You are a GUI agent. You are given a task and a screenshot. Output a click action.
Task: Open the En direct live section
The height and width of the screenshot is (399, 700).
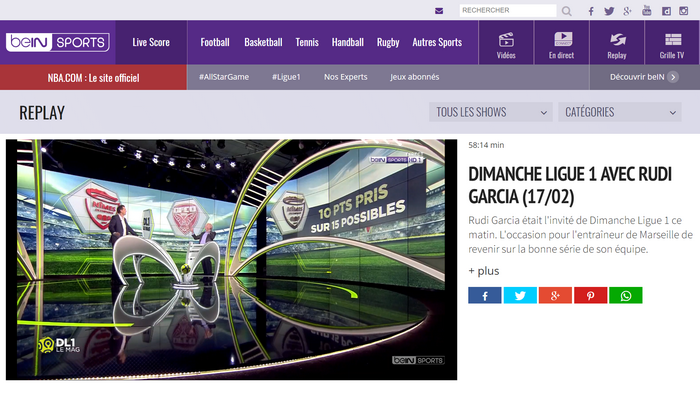[x=562, y=42]
